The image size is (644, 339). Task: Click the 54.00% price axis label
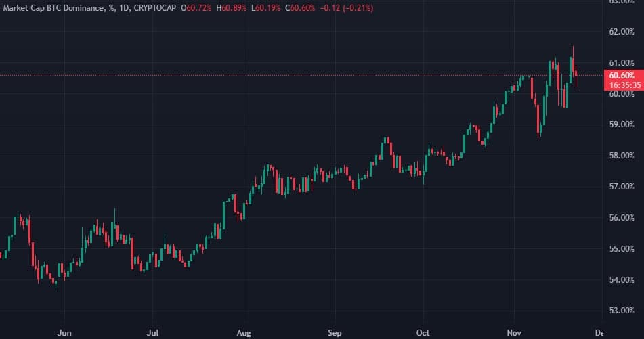tap(622, 280)
